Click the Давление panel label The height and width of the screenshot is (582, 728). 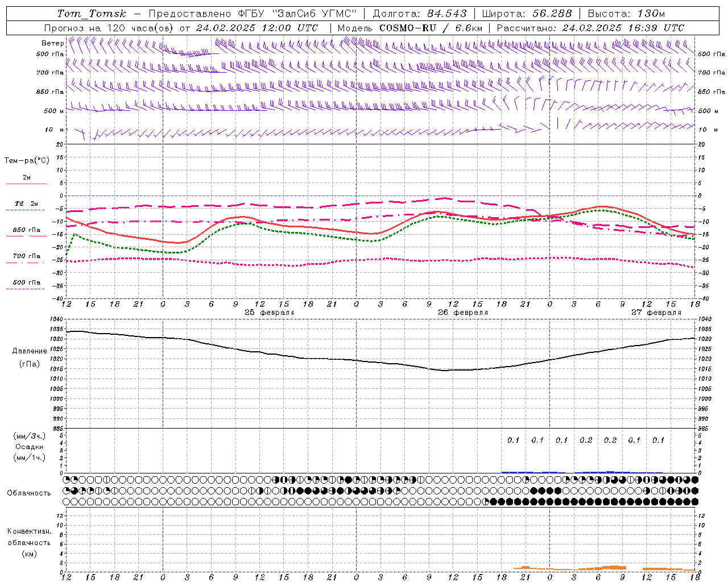click(x=30, y=351)
